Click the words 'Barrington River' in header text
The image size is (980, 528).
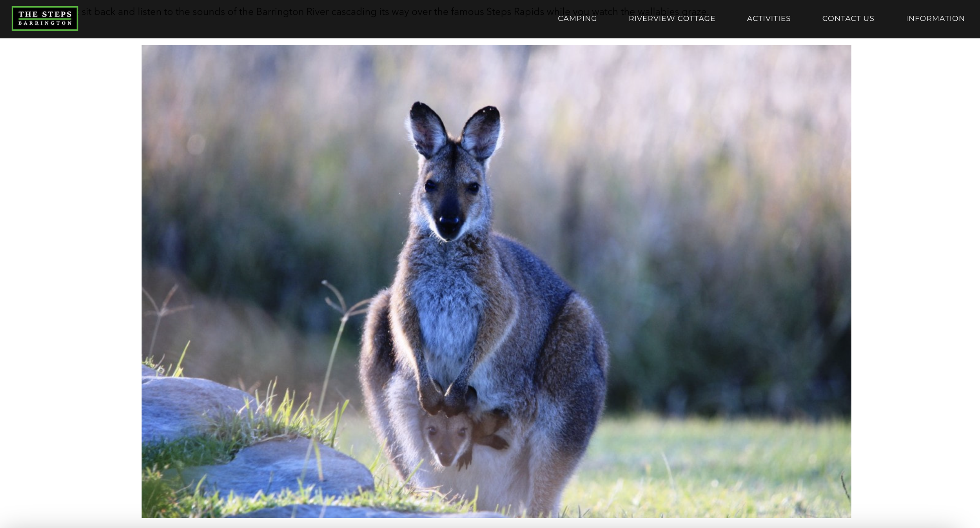292,12
